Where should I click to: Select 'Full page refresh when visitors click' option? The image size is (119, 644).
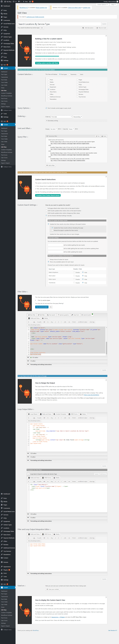pyautogui.click(x=46, y=208)
